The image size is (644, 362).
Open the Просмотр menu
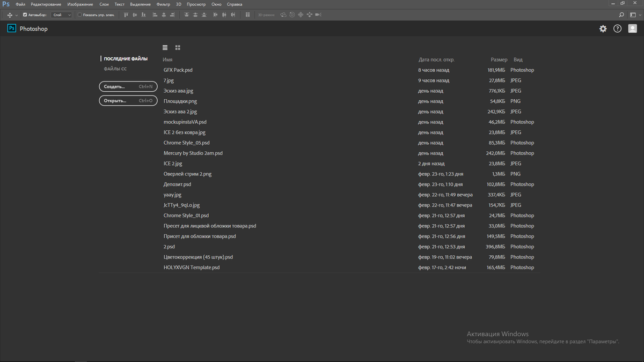(x=196, y=4)
